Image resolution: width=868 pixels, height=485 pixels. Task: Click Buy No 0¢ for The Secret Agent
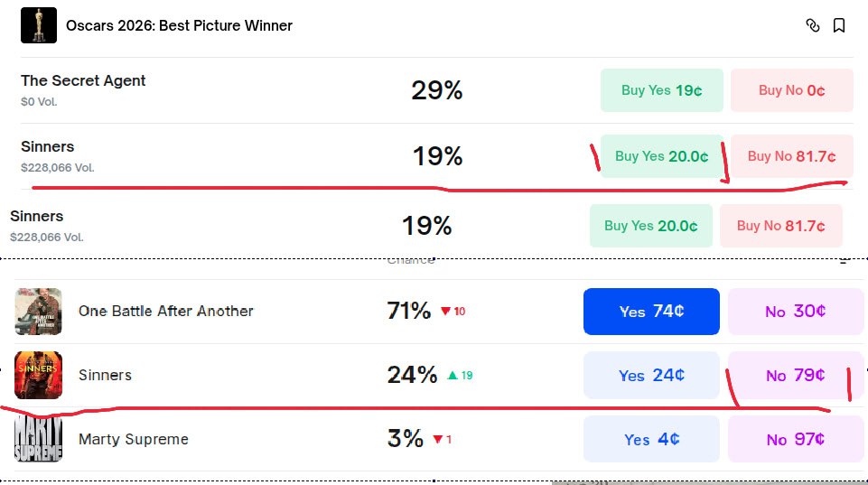pyautogui.click(x=791, y=90)
